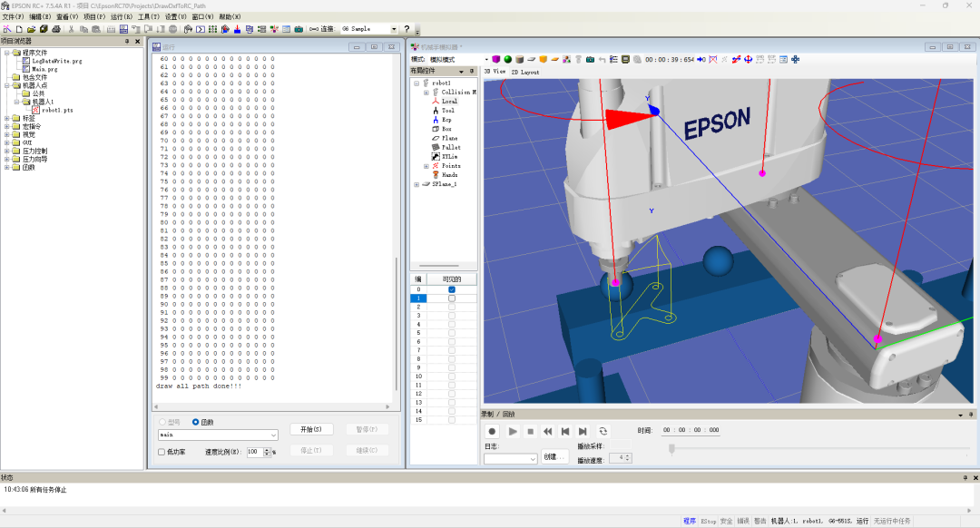This screenshot has width=980, height=528.
Task: Click the blue download arrow toolbar icon
Action: pyautogui.click(x=238, y=29)
